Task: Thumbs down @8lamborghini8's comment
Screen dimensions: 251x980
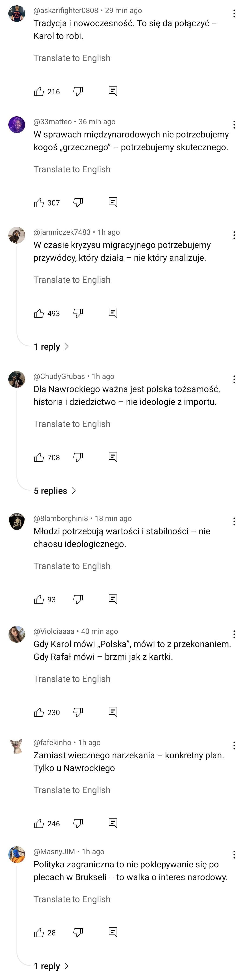Action: tap(78, 599)
